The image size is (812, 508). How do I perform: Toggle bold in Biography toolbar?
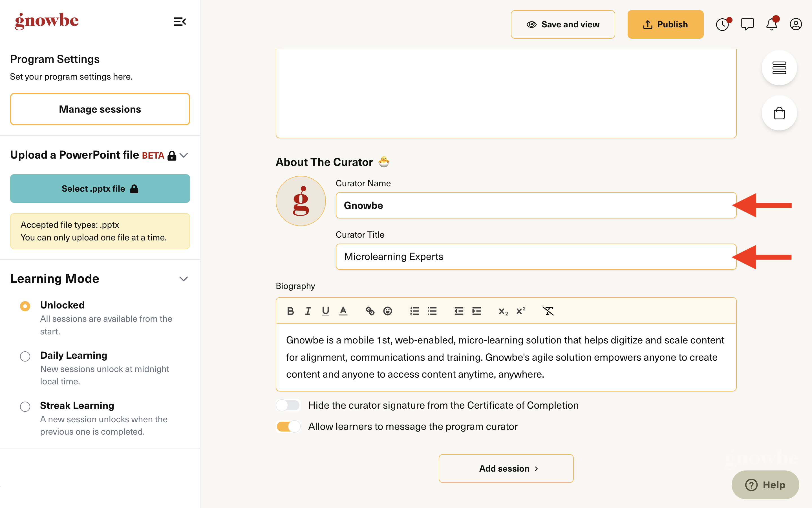pyautogui.click(x=291, y=311)
